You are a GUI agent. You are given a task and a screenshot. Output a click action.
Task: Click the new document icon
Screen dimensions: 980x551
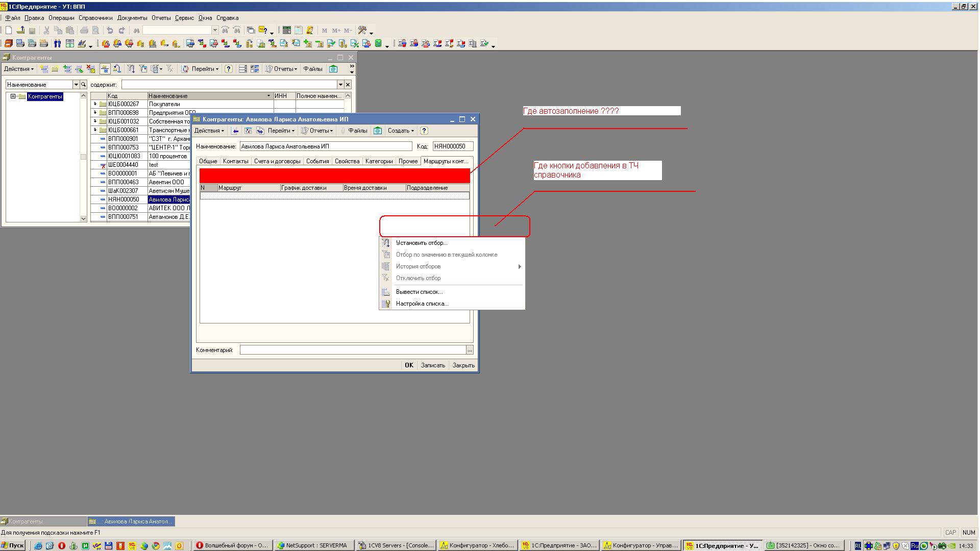coord(9,31)
